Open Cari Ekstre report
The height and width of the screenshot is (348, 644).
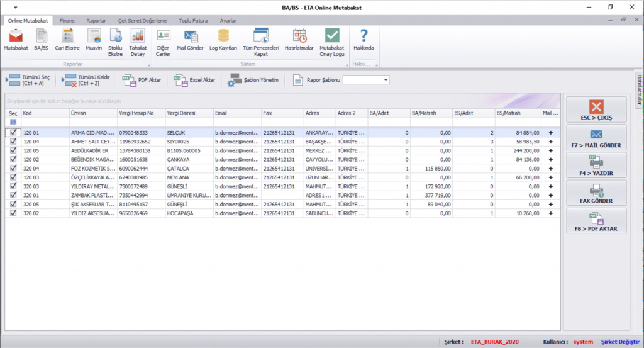67,40
